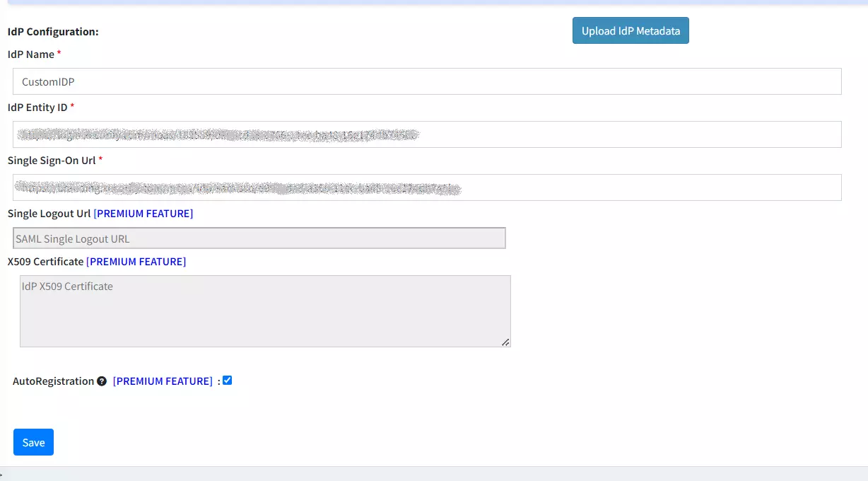The height and width of the screenshot is (481, 868).
Task: Click the Upload IdP Metadata button
Action: tap(631, 30)
